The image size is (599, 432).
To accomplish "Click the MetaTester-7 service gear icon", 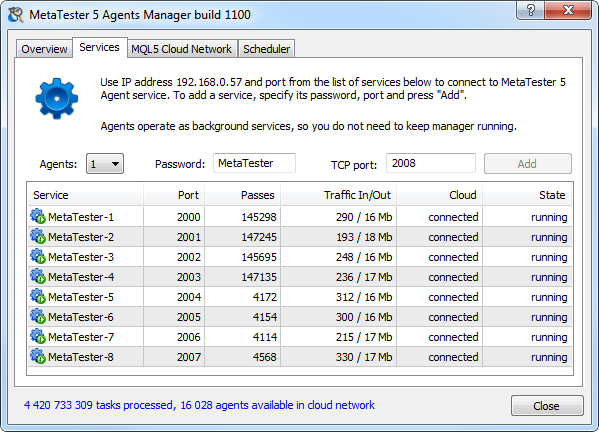I will pos(38,337).
